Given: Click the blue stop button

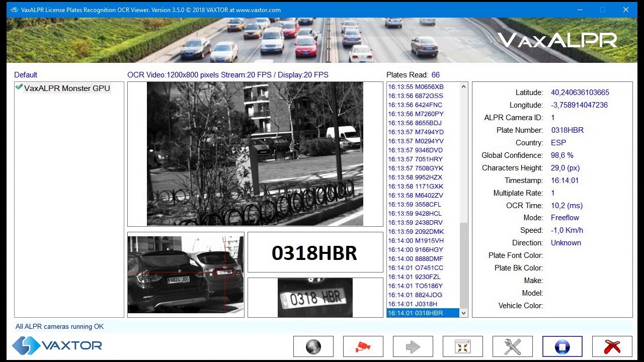Looking at the screenshot, I should click(562, 346).
